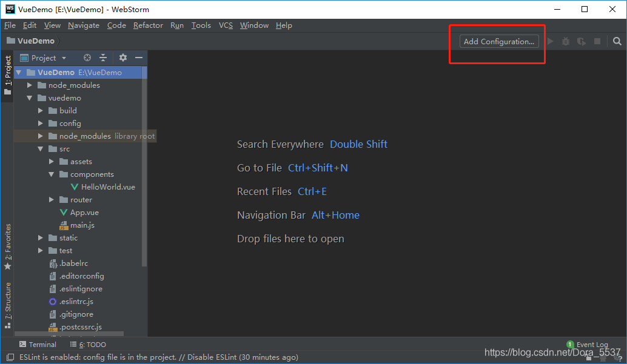The image size is (627, 364).
Task: Click the Stop square icon in toolbar
Action: point(597,41)
